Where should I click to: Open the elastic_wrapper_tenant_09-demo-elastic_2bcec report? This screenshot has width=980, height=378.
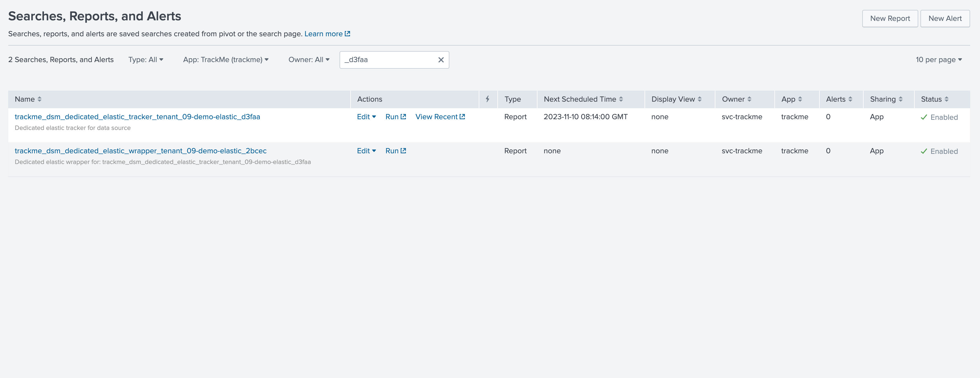click(x=140, y=151)
